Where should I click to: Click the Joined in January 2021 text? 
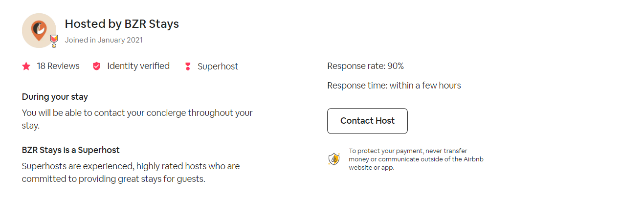click(x=104, y=40)
